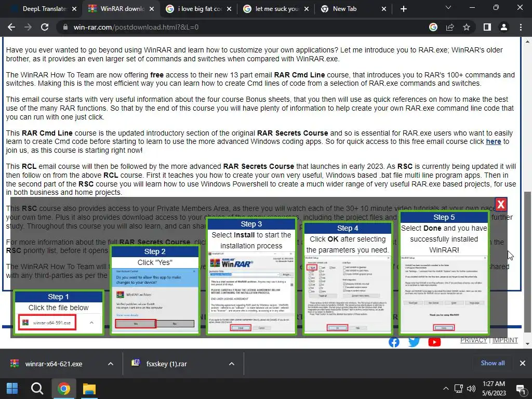Open the clock showing 1:27 AM
The image size is (532, 399).
pos(494,389)
